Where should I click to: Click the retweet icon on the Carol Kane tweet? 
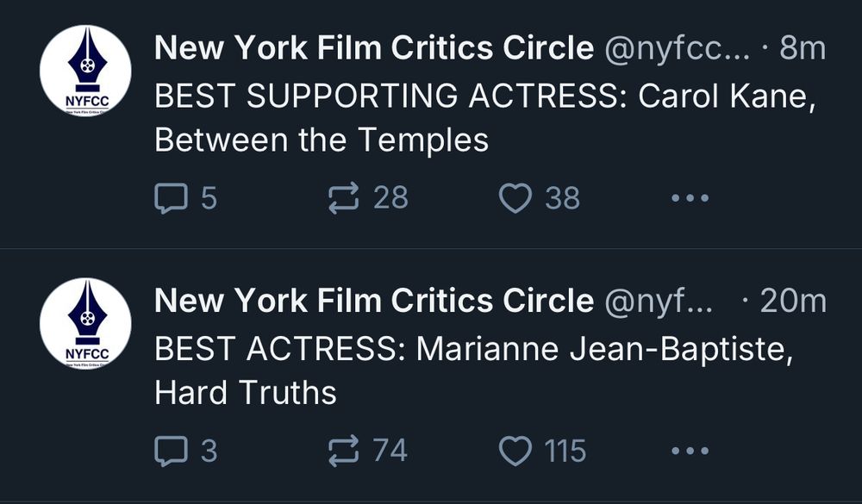(x=344, y=199)
